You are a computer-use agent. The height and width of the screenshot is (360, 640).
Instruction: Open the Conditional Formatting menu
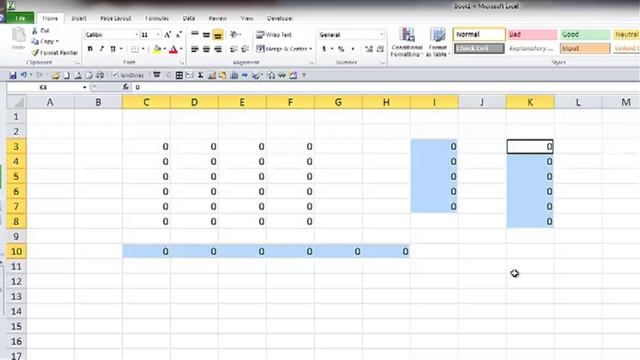407,42
